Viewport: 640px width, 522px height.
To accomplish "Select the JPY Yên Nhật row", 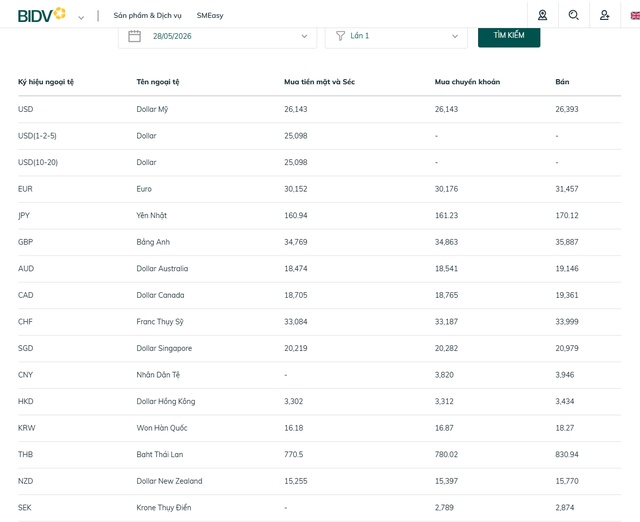I will click(x=319, y=215).
